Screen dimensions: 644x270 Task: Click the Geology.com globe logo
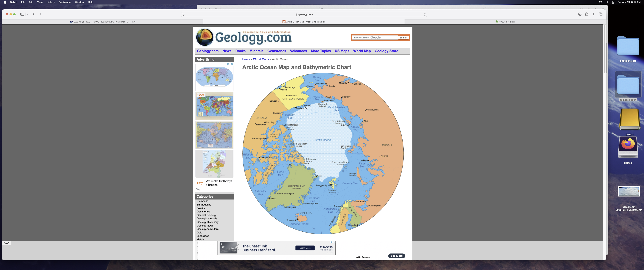[x=205, y=37]
